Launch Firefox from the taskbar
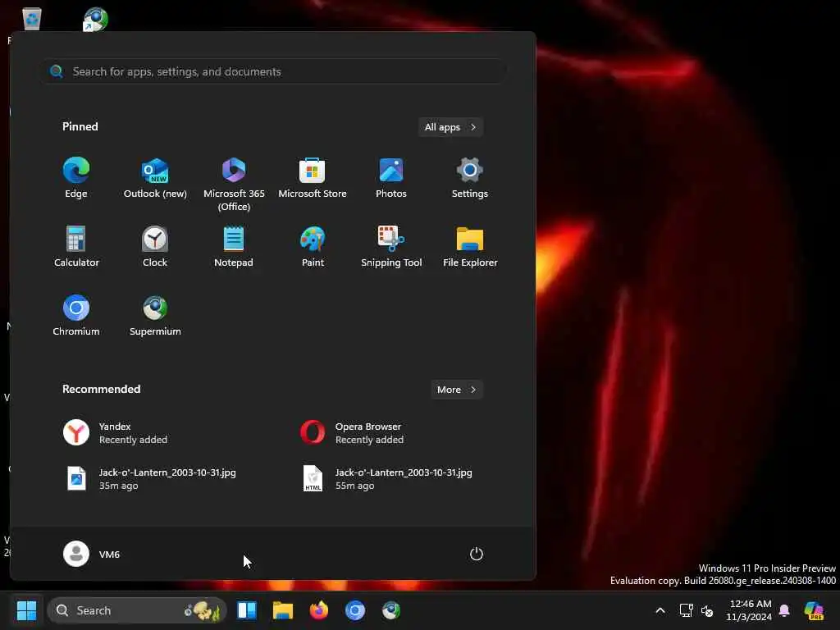The image size is (840, 630). point(319,610)
